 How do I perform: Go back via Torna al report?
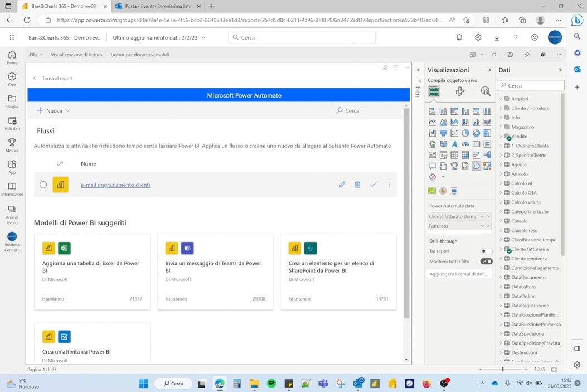[x=54, y=78]
